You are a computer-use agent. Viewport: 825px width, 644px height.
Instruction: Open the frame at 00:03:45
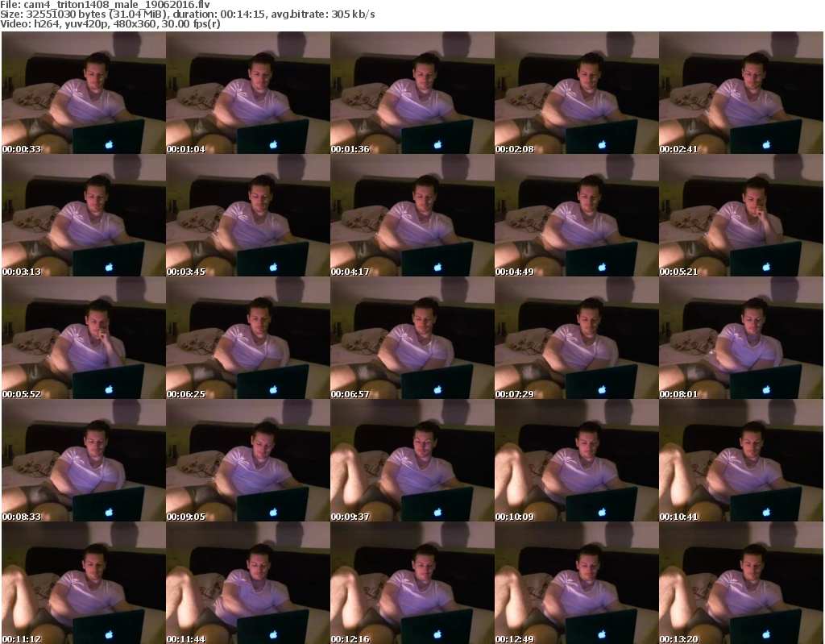point(248,215)
